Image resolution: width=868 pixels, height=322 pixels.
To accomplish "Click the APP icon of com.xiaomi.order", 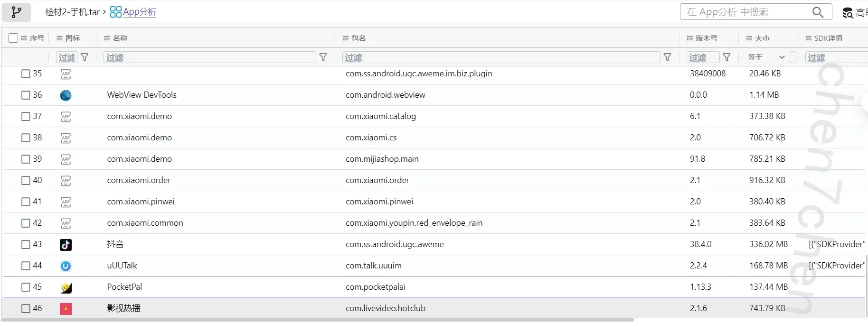I will (66, 181).
